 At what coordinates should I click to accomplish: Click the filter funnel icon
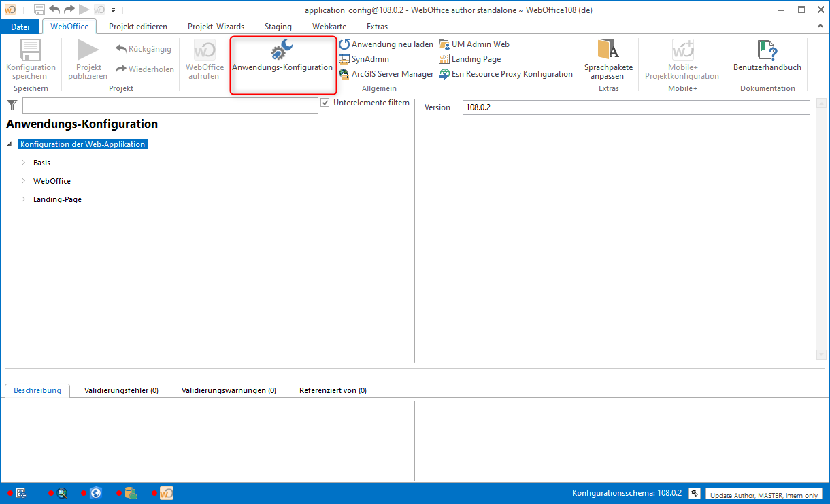click(x=12, y=105)
